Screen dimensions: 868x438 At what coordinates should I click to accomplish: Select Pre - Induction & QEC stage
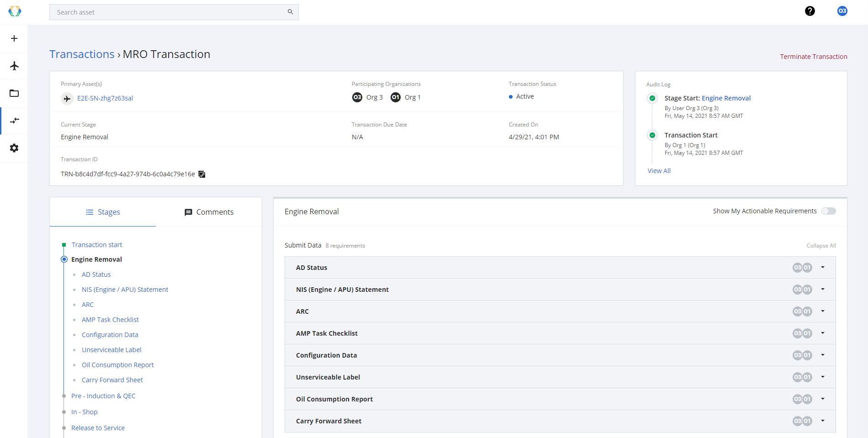tap(103, 396)
